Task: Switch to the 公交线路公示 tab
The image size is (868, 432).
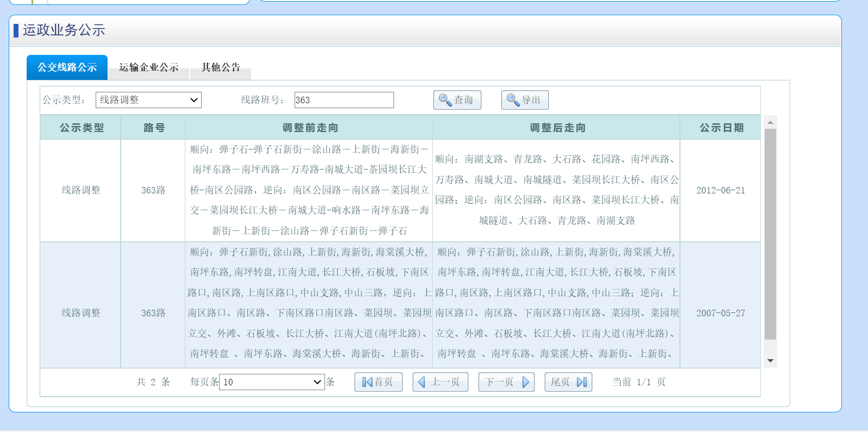Action: tap(67, 67)
